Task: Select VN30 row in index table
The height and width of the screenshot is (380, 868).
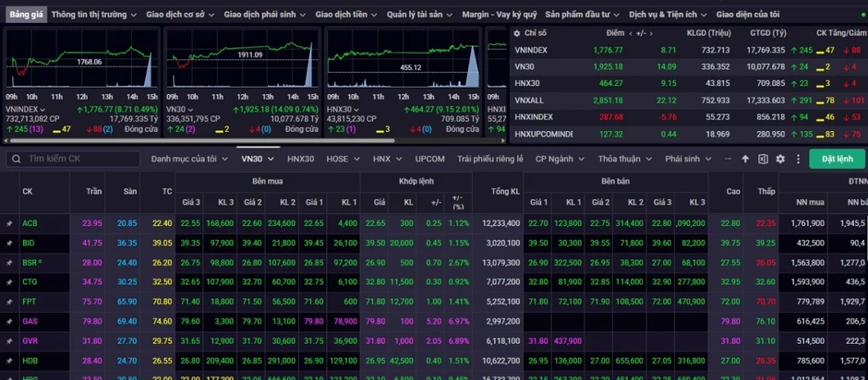Action: tap(688, 66)
